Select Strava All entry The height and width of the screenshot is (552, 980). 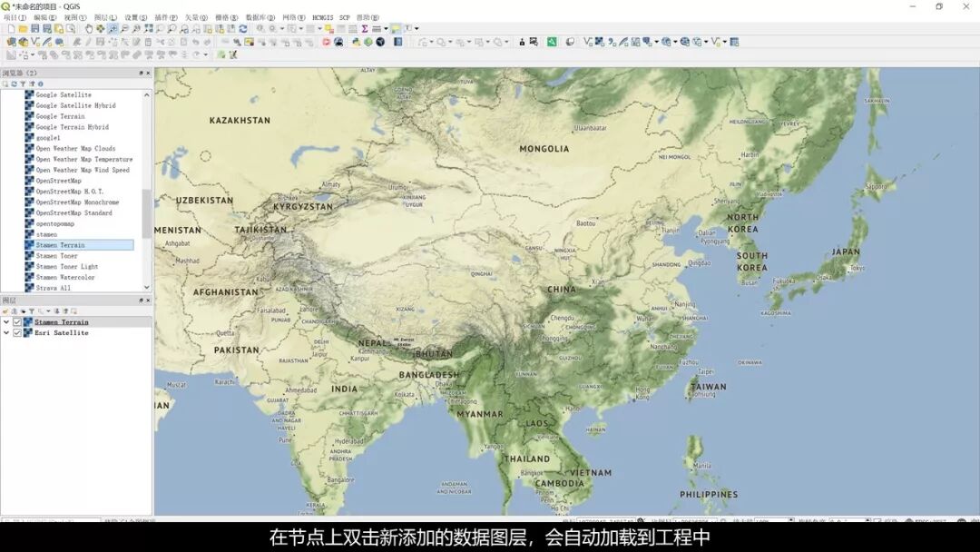click(x=54, y=288)
